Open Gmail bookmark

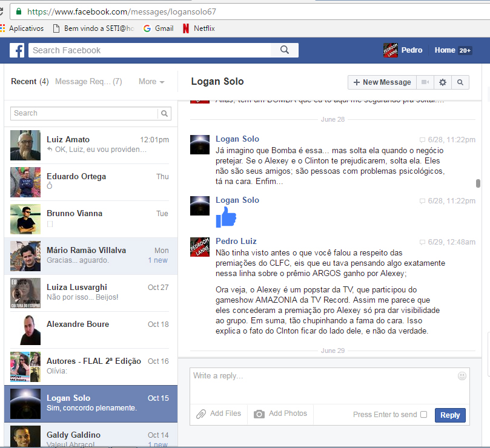pos(158,28)
